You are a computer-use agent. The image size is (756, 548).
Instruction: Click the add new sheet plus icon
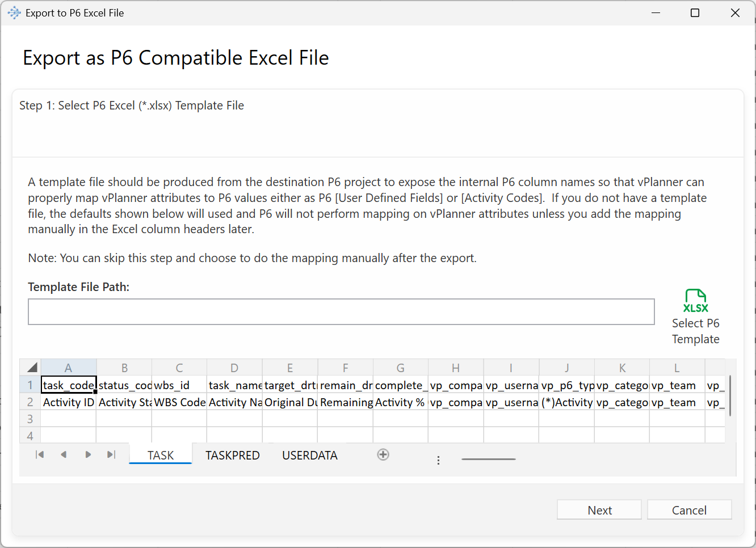pos(383,454)
